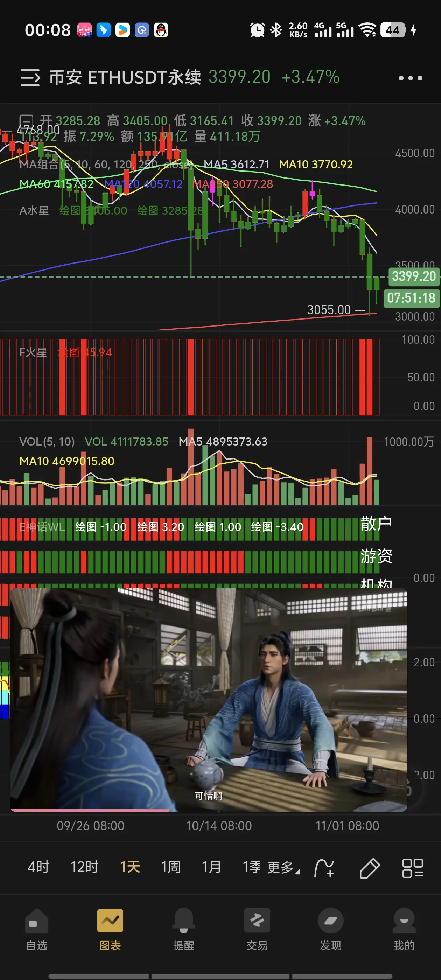Open the A水星 indicator label
The image size is (441, 980).
tap(34, 210)
